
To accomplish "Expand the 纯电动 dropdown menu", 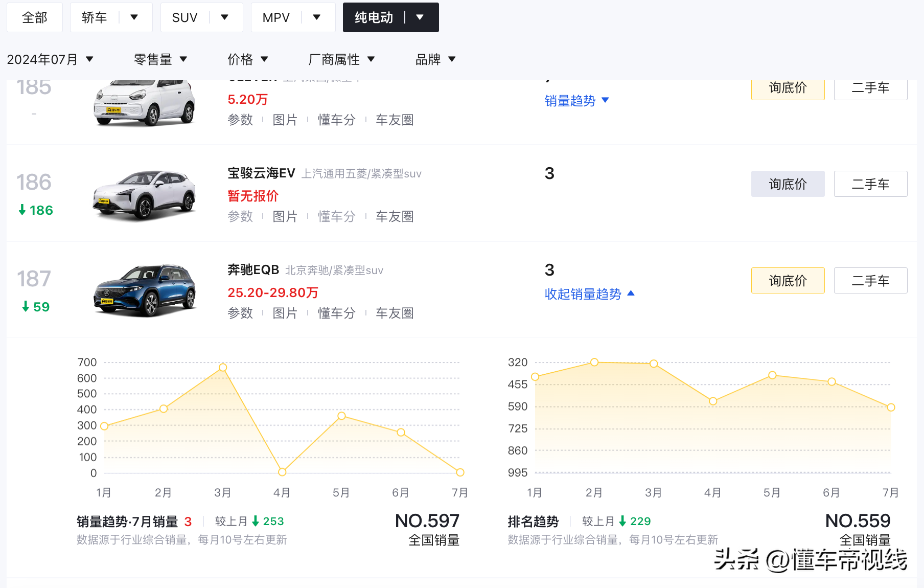I will pyautogui.click(x=420, y=17).
